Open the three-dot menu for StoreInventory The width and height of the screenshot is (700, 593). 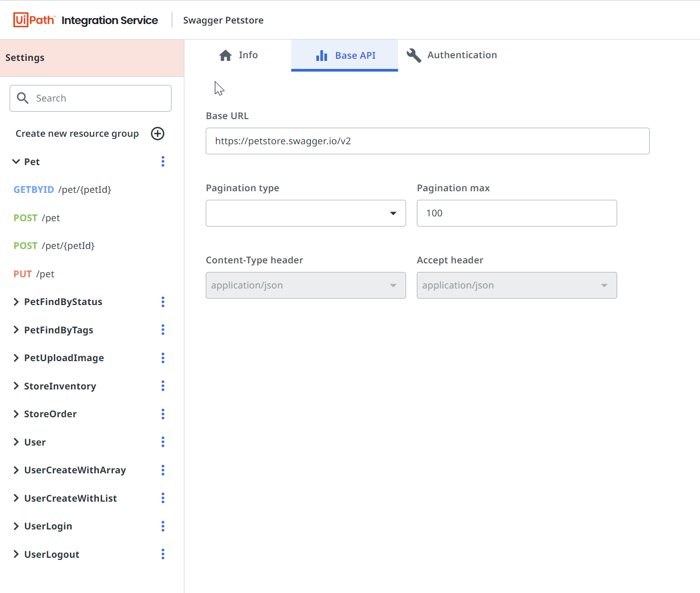[x=163, y=386]
